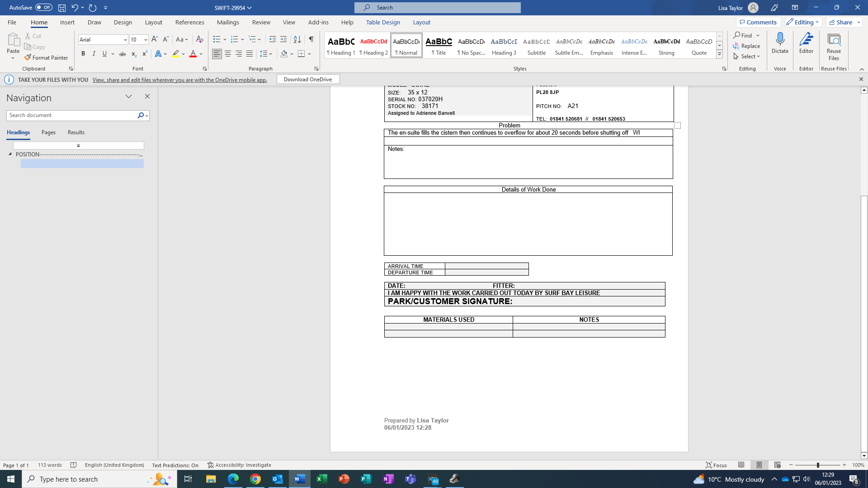Open the Reuse Files pane
This screenshot has height=488, width=868.
point(834,46)
